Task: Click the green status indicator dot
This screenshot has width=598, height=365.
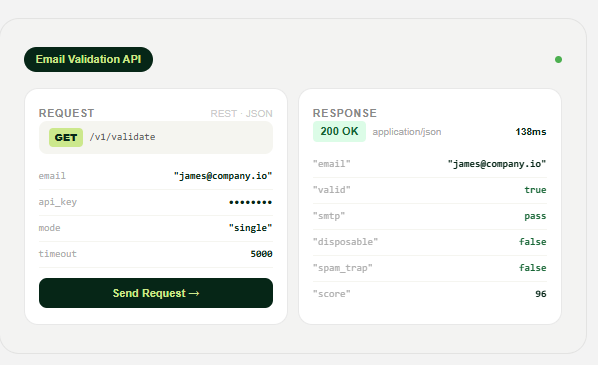Action: [x=558, y=59]
